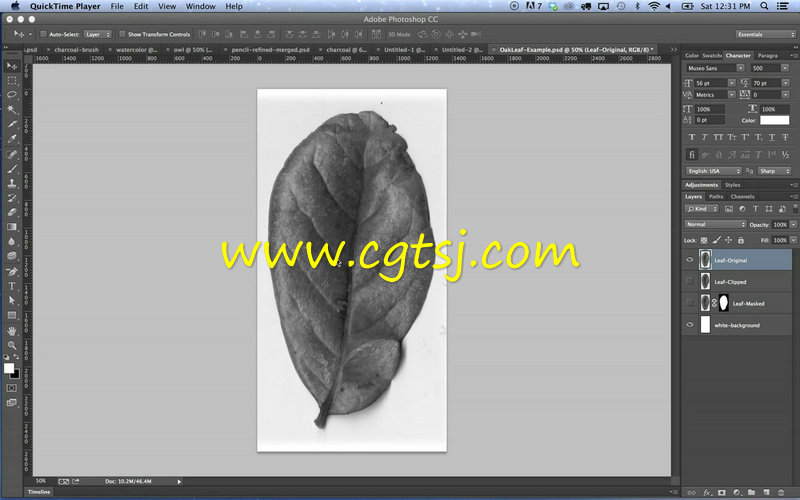Show the Leaf-Clipped layer

690,281
